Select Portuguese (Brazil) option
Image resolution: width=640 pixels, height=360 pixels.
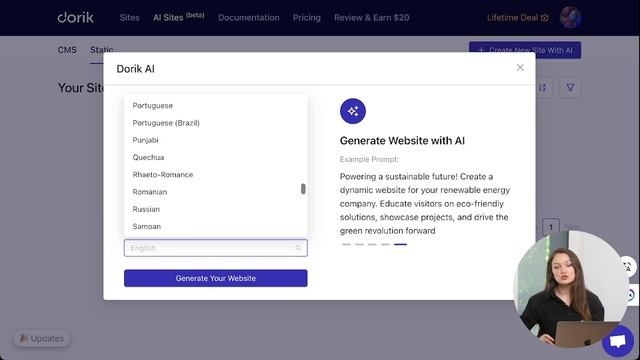coord(216,122)
